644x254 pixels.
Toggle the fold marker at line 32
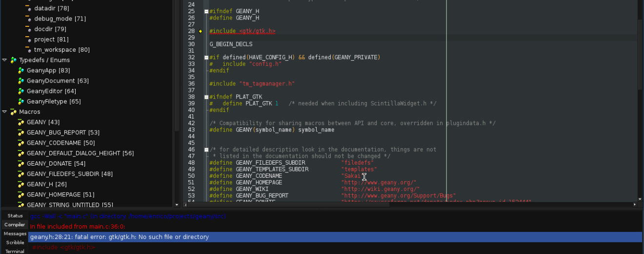coord(206,58)
